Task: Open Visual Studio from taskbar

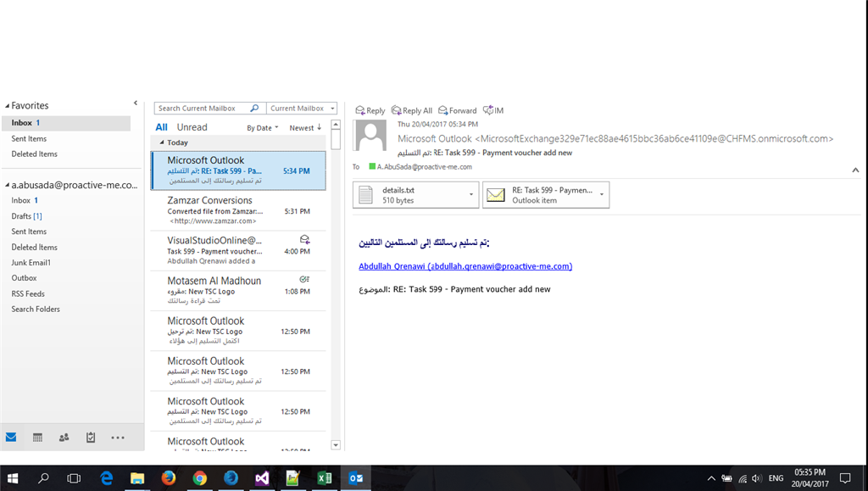Action: pyautogui.click(x=262, y=477)
